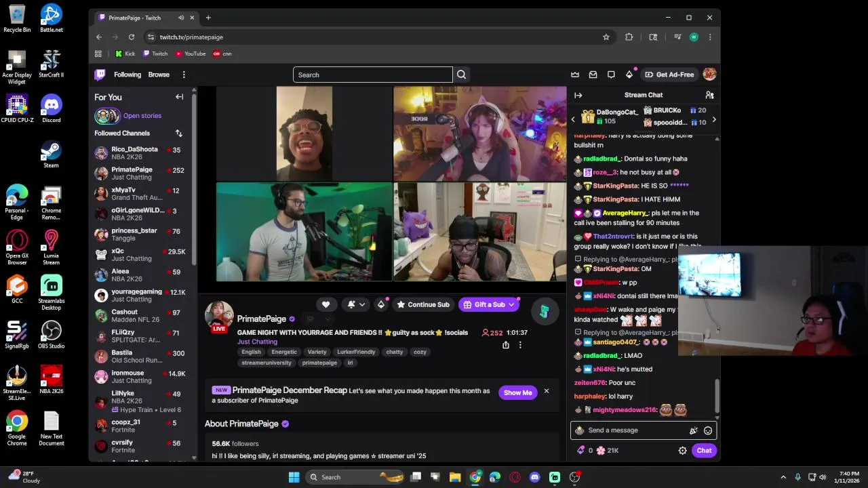Open notification bell dropdown
Screen dimensions: 868x488
click(x=356, y=304)
